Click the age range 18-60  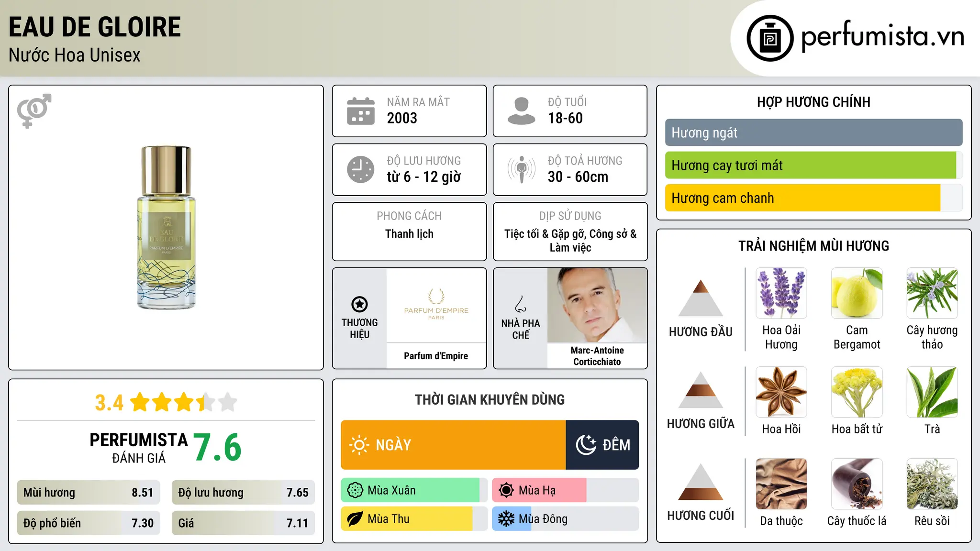click(565, 118)
